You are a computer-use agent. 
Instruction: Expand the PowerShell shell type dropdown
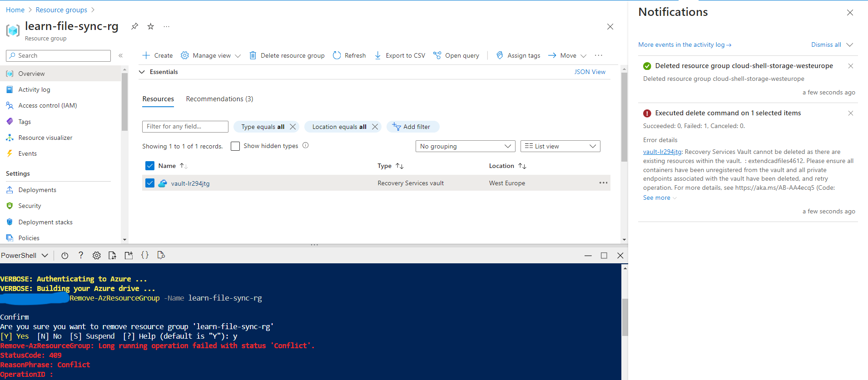[x=25, y=256]
